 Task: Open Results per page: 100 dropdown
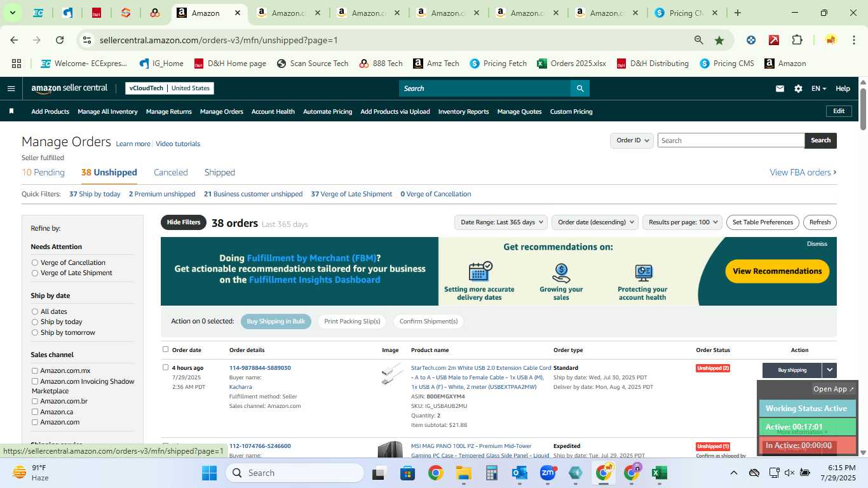(682, 222)
